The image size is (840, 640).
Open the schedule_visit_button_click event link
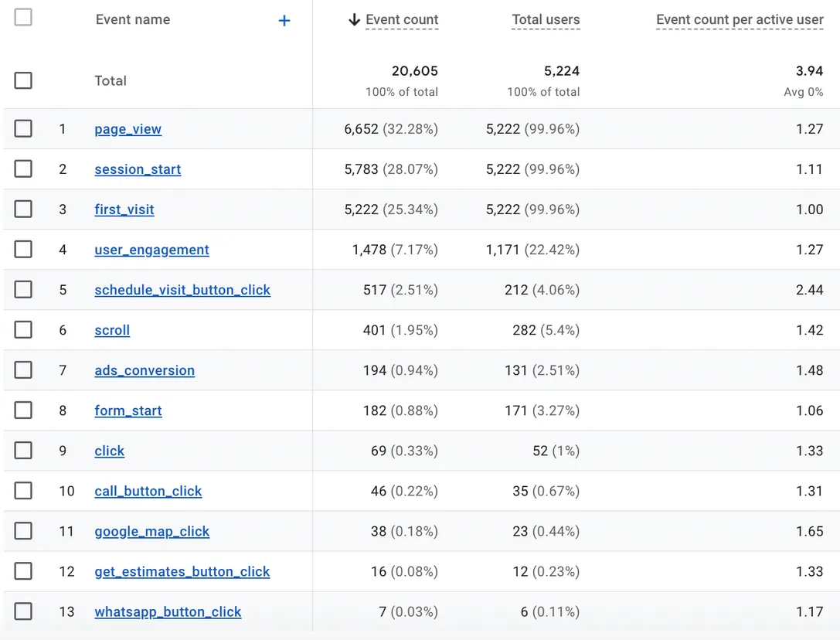point(182,290)
